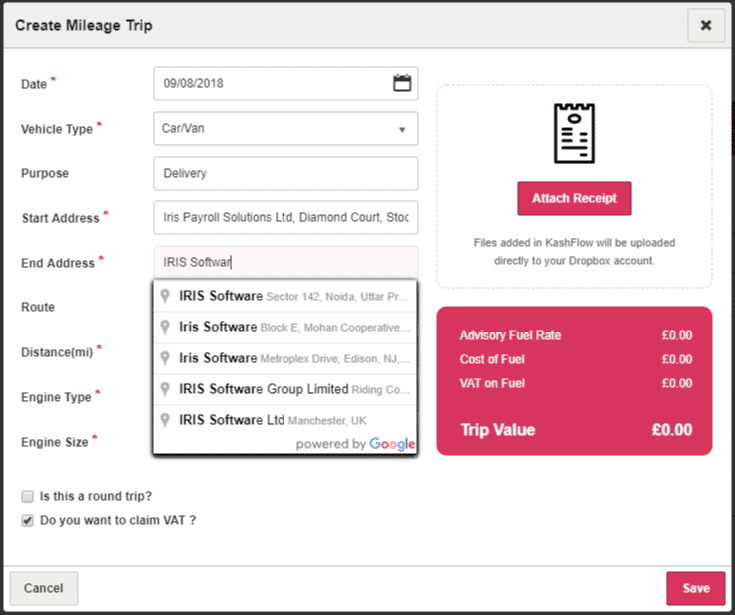This screenshot has width=735, height=615.
Task: Open the calendar date picker icon
Action: (x=402, y=84)
